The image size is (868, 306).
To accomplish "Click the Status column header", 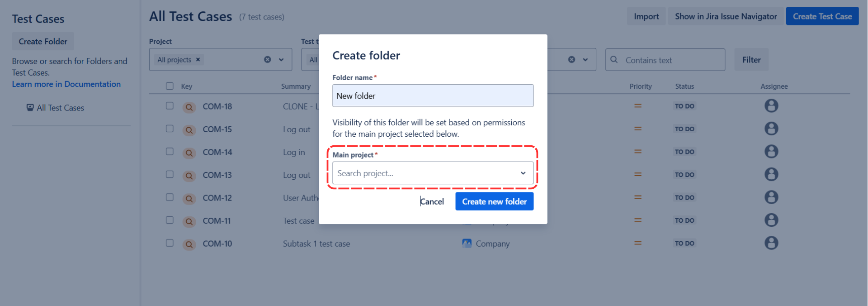I will 684,86.
